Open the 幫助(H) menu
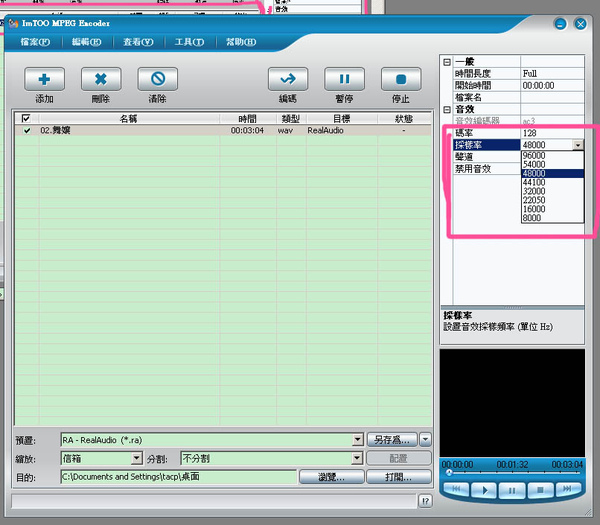This screenshot has width=600, height=525. click(241, 42)
